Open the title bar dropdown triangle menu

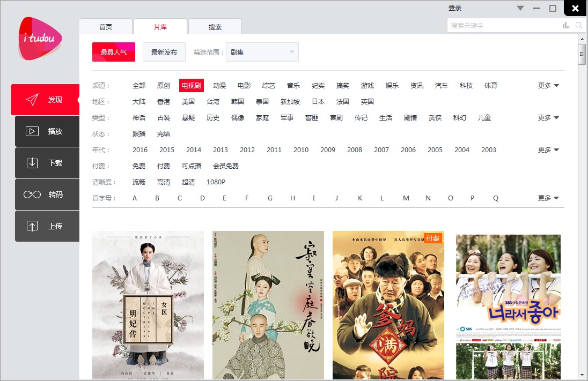point(520,8)
